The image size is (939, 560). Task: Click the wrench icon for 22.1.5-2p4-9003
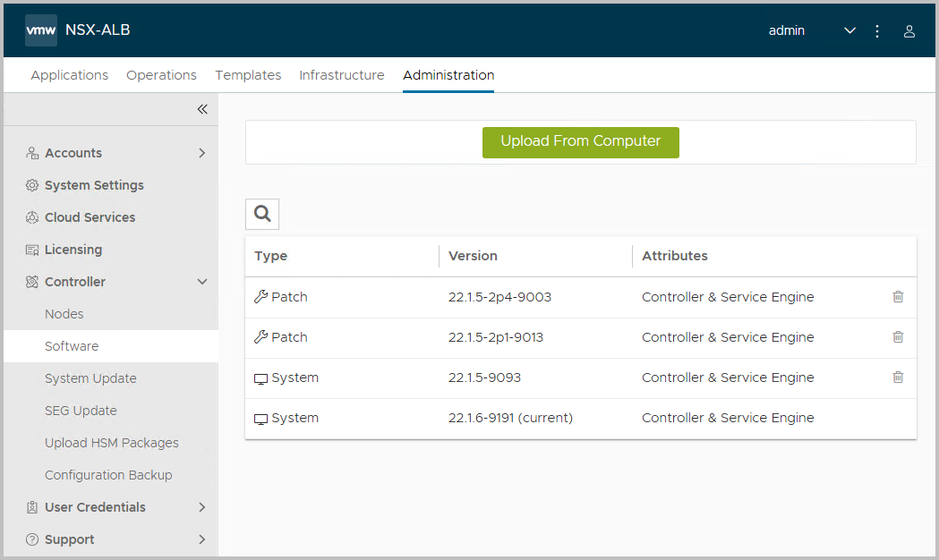[260, 297]
